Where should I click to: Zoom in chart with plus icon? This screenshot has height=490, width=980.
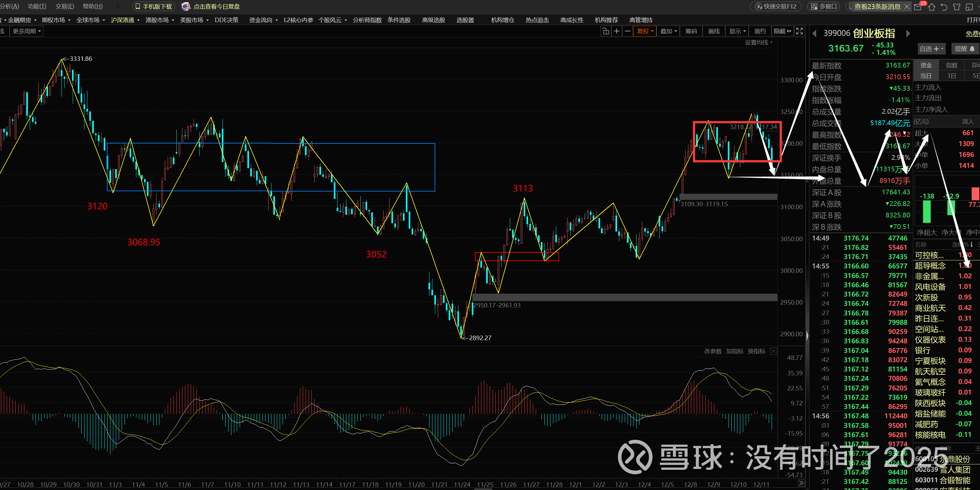[617, 31]
